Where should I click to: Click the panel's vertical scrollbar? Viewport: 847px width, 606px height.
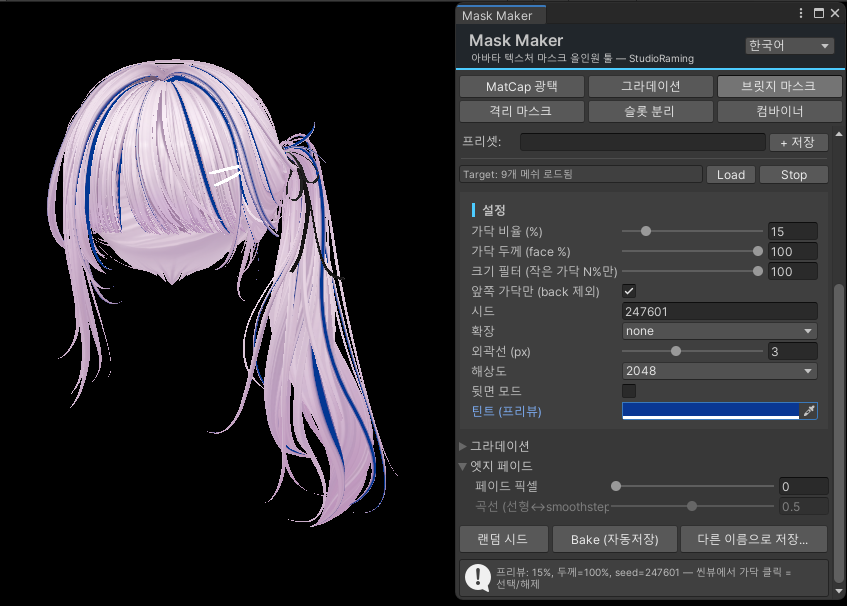pos(838,432)
